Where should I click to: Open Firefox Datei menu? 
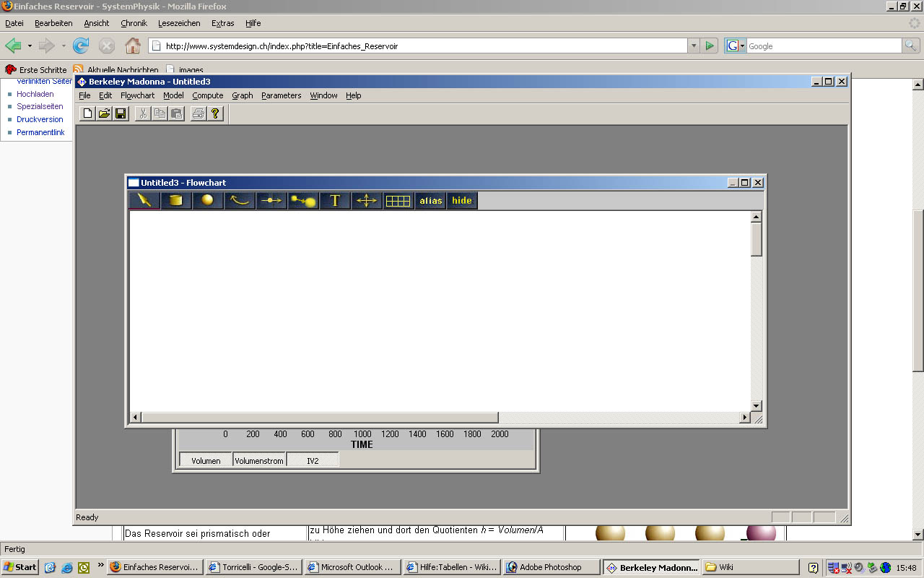(x=14, y=23)
